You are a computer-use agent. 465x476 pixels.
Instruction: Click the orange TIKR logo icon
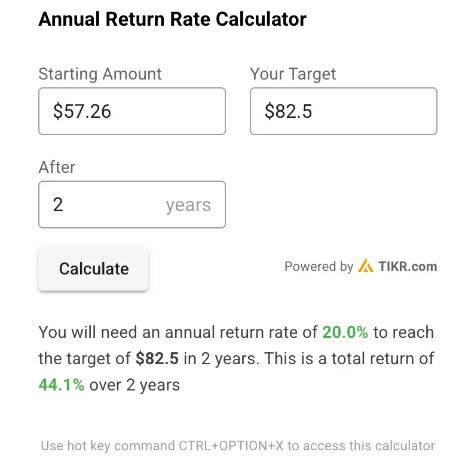[366, 266]
